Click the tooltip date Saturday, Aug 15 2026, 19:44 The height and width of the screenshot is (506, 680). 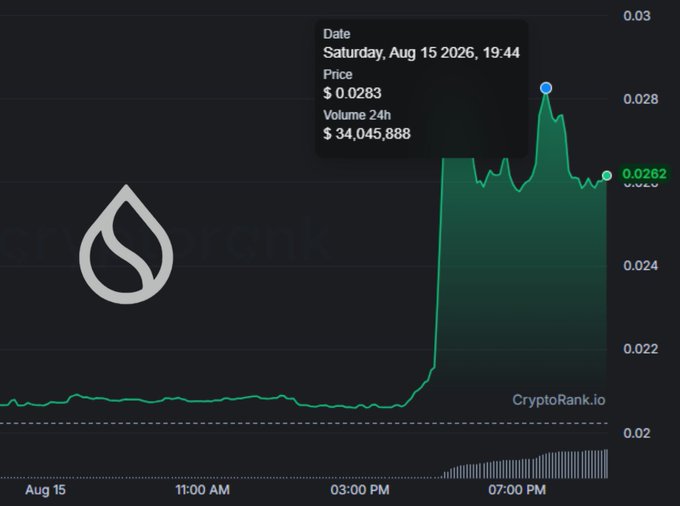(x=421, y=53)
